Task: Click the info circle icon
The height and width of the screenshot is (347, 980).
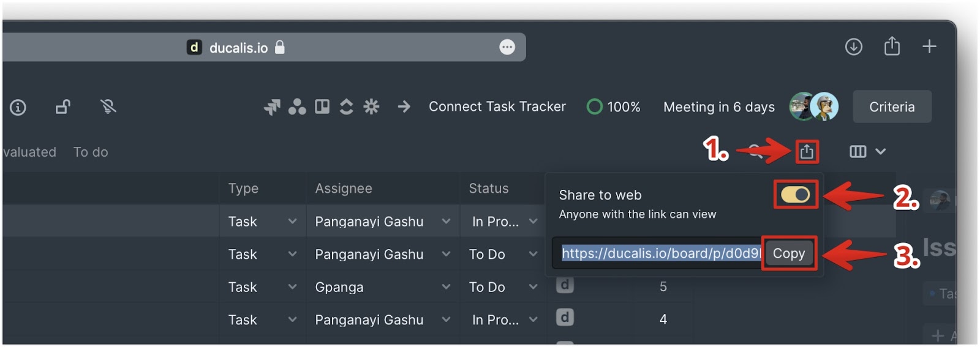Action: 18,108
